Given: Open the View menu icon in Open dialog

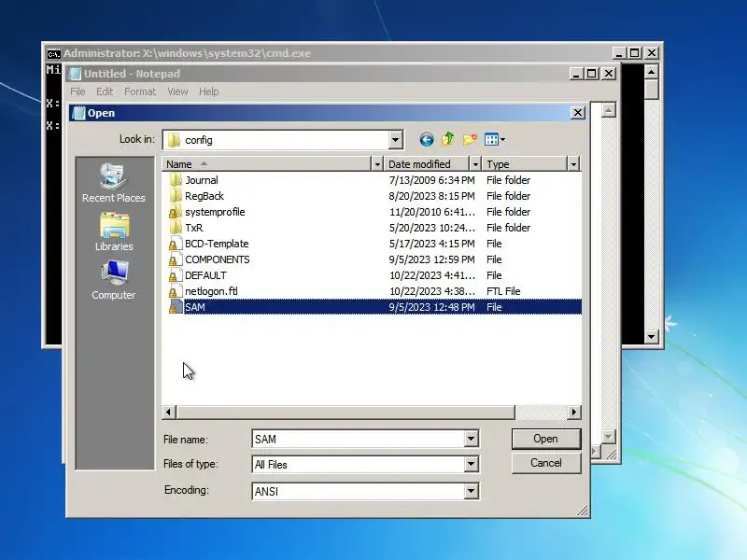Looking at the screenshot, I should coord(495,139).
